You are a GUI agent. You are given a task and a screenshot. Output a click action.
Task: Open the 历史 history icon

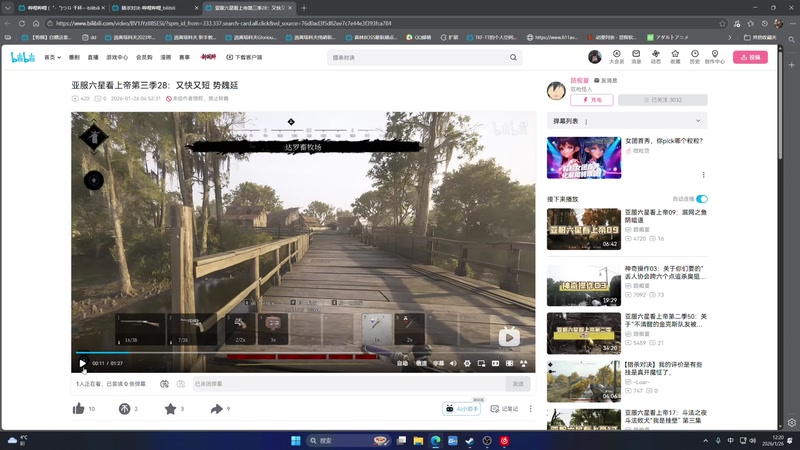coord(695,57)
